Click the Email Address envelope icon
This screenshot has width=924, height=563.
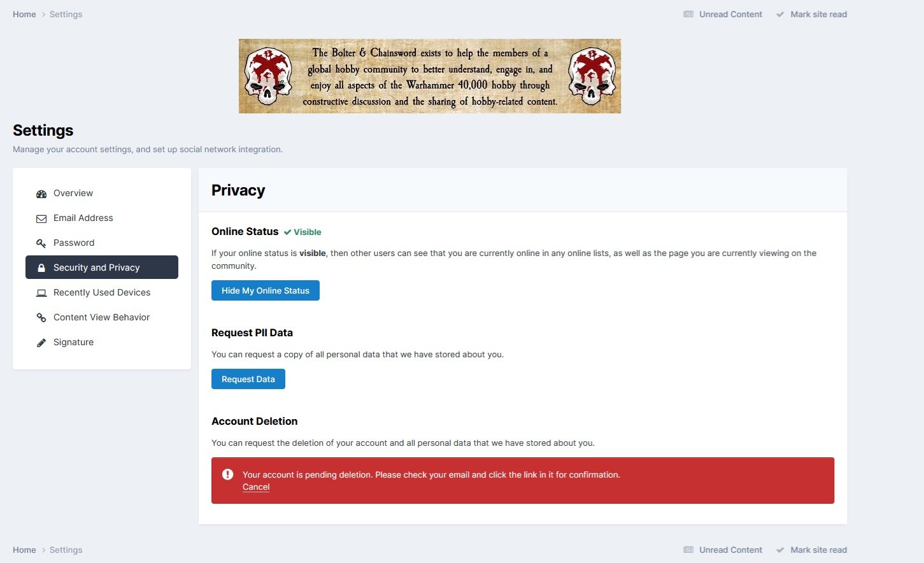41,218
